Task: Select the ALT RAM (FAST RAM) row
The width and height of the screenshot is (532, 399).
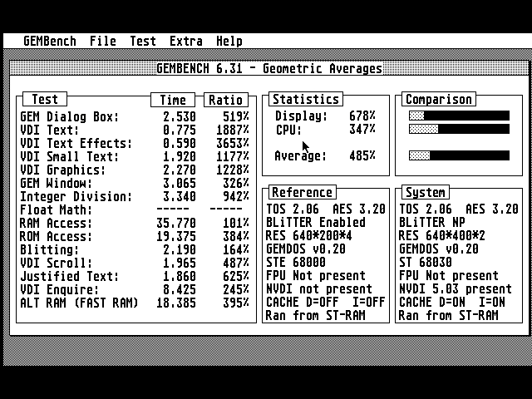Action: pos(135,303)
